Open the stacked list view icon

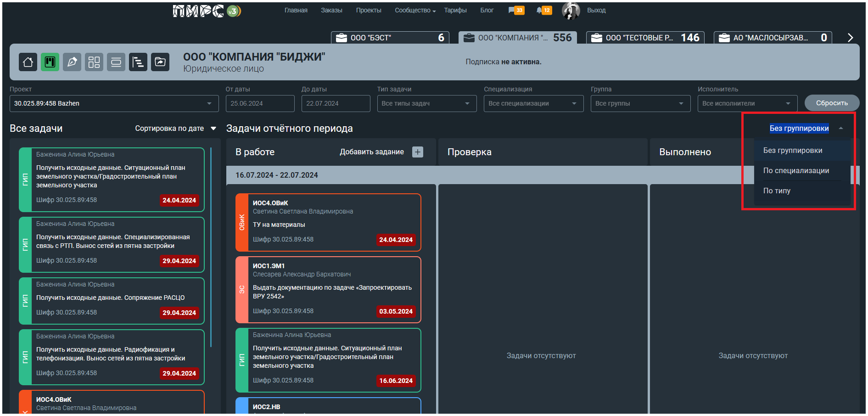(x=116, y=62)
